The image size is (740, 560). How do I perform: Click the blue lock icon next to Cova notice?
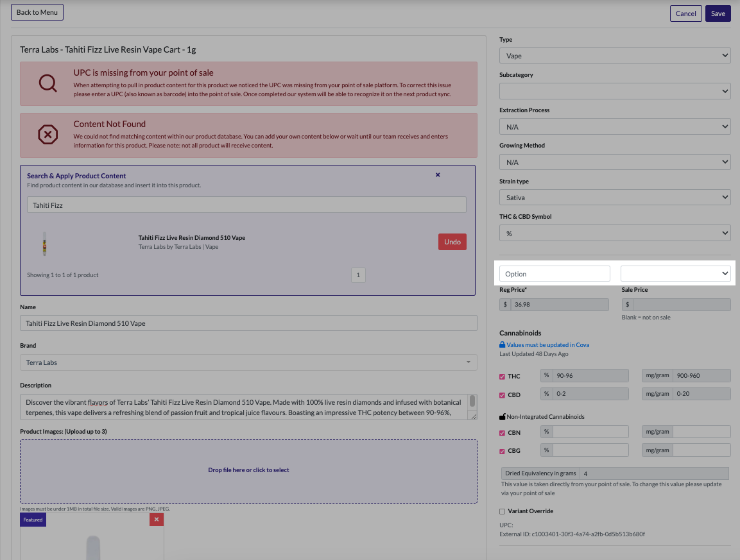tap(502, 345)
